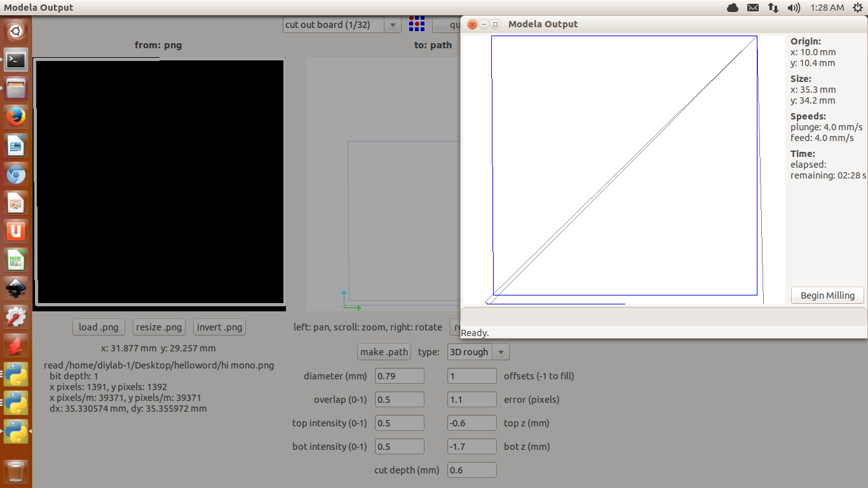This screenshot has width=868, height=488.
Task: Open LibreOffice Writer from dock
Action: pyautogui.click(x=16, y=146)
